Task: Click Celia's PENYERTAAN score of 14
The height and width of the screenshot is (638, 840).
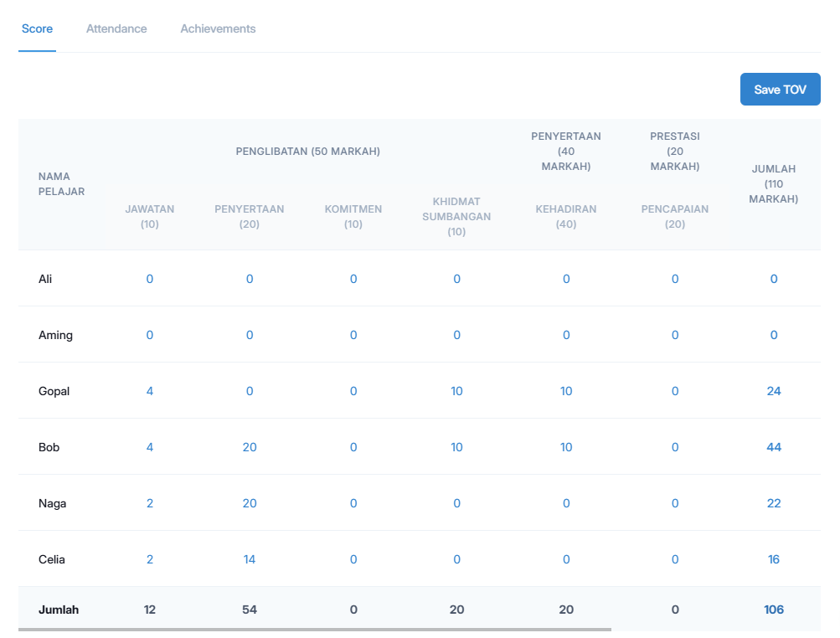Action: click(249, 559)
